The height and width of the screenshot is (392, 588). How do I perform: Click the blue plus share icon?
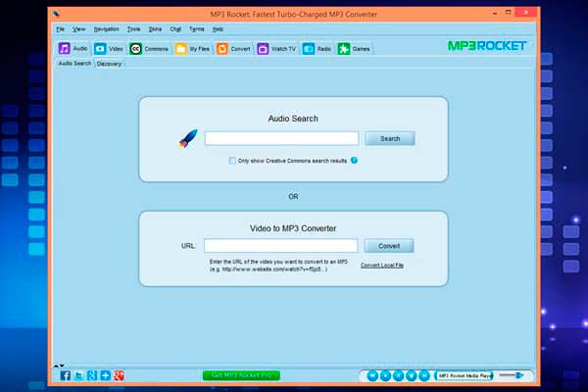pos(106,375)
